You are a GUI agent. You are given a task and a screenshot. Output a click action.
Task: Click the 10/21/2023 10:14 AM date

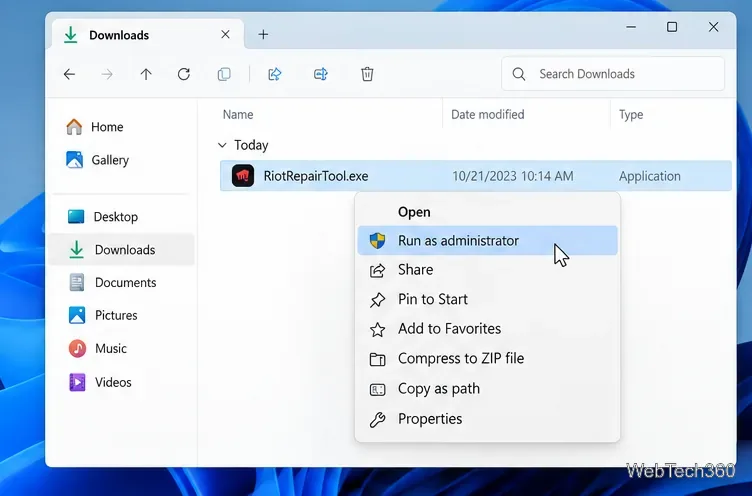tap(513, 176)
